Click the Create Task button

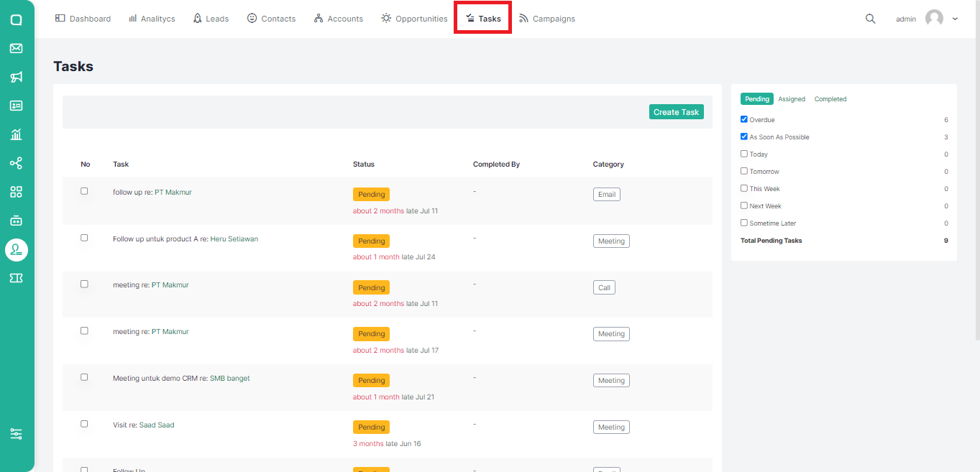coord(677,112)
